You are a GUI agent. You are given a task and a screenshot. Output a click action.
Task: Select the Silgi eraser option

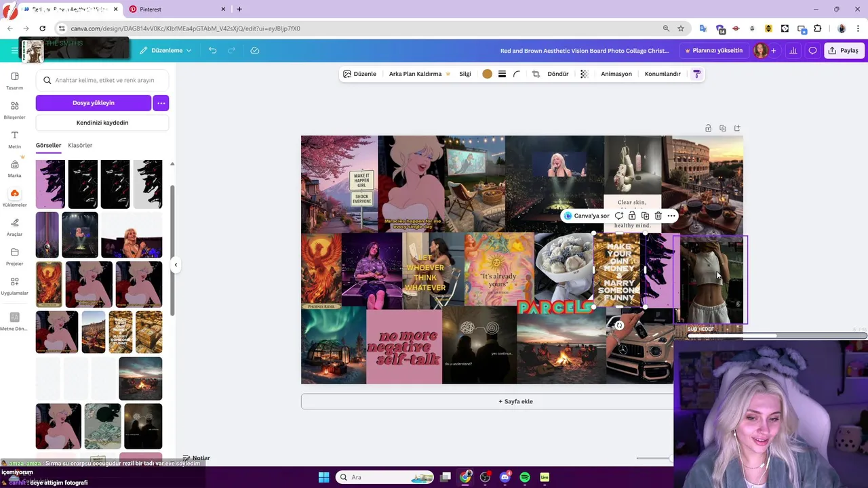(465, 74)
